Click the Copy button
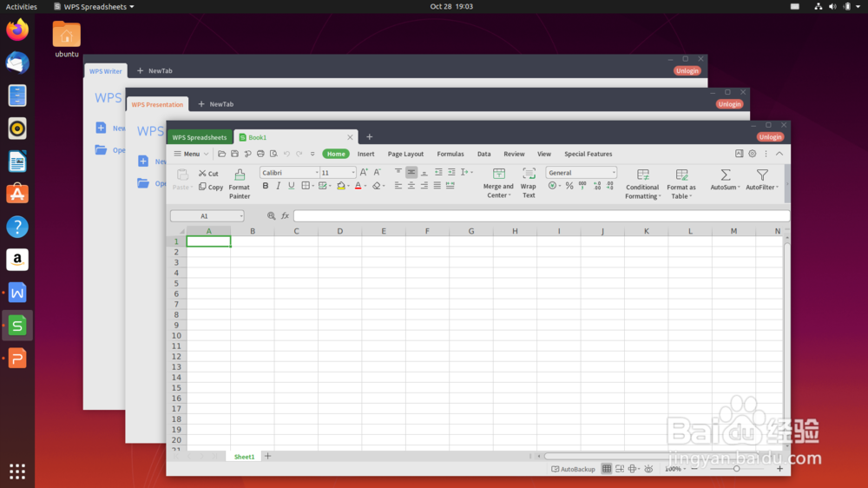The height and width of the screenshot is (488, 868). [211, 188]
